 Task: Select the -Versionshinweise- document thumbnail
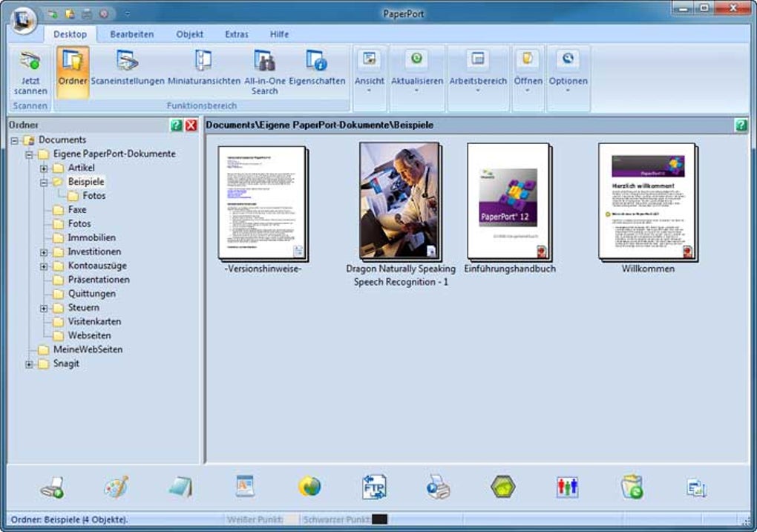point(263,203)
